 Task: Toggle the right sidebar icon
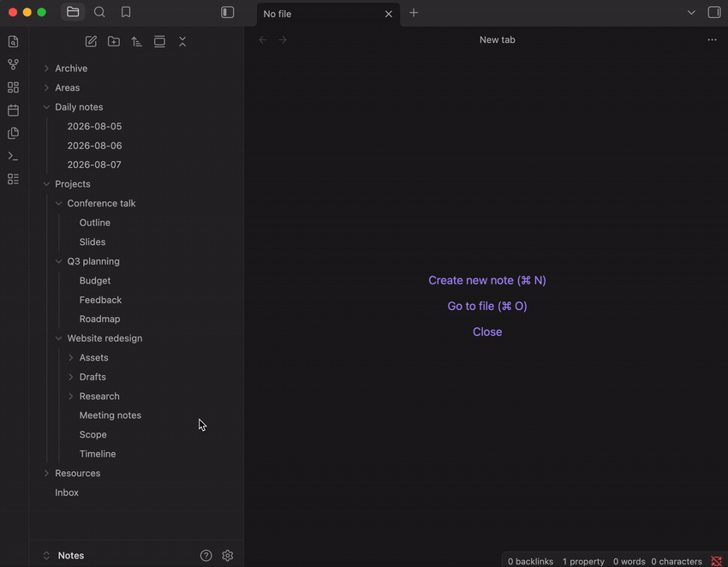(714, 12)
